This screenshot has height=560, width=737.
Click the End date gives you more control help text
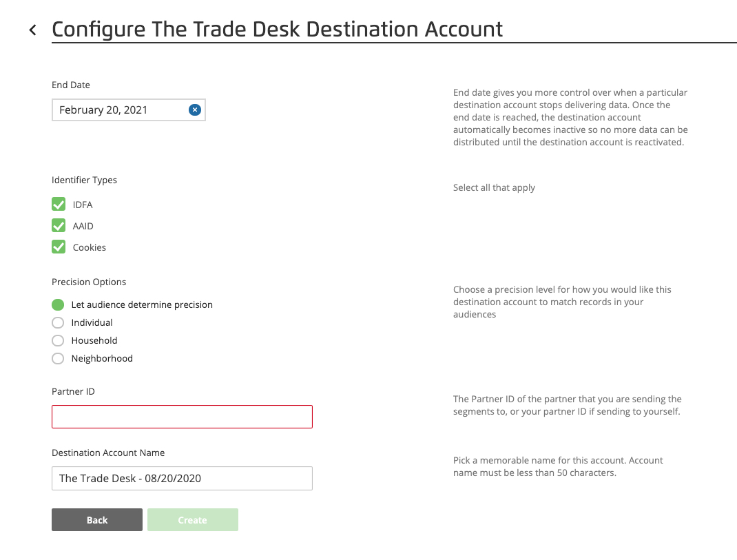pos(570,117)
